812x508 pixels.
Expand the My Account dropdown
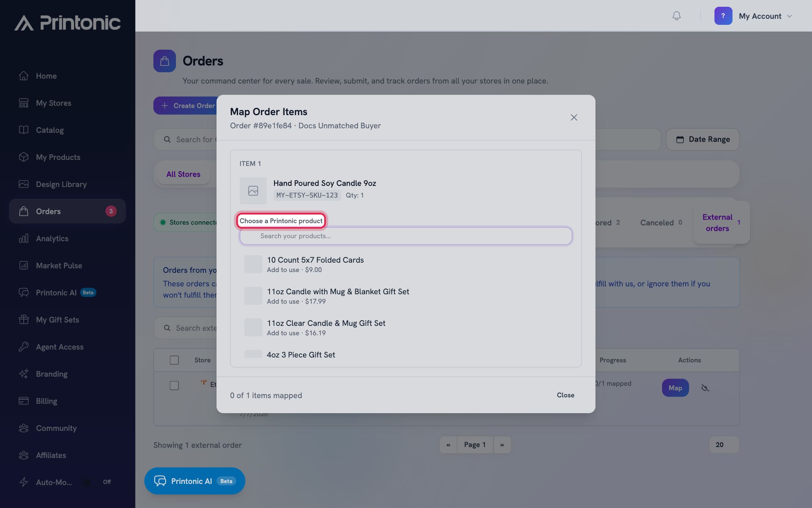[x=789, y=16]
